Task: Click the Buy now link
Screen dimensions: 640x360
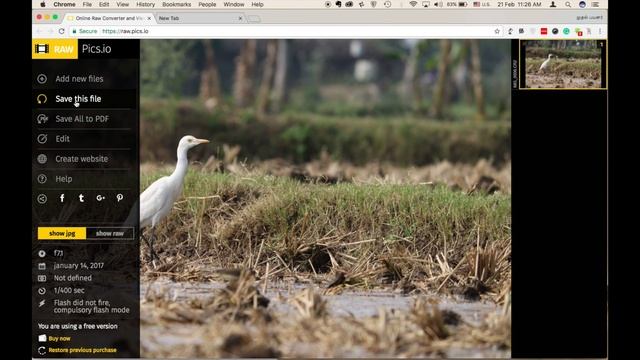Action: (x=60, y=338)
